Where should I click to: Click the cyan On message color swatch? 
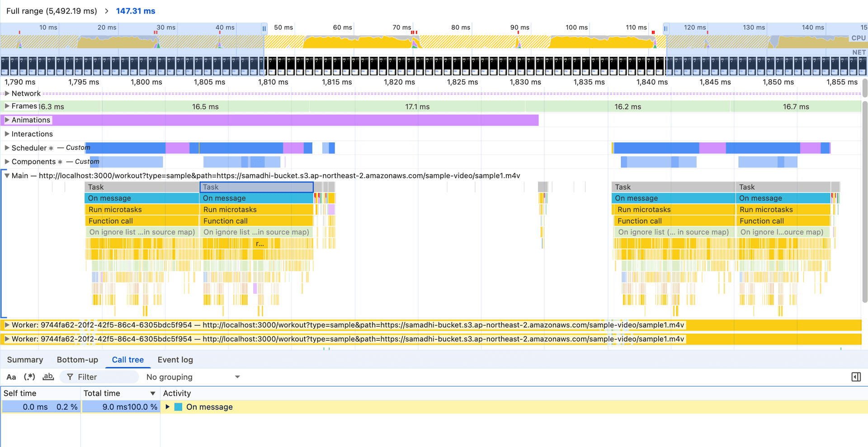[179, 407]
